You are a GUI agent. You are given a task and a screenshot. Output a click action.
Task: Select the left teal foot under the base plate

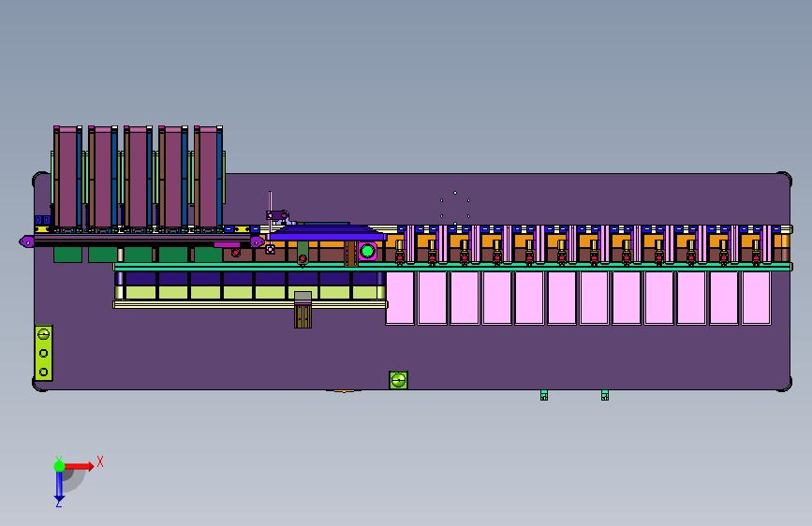(544, 396)
